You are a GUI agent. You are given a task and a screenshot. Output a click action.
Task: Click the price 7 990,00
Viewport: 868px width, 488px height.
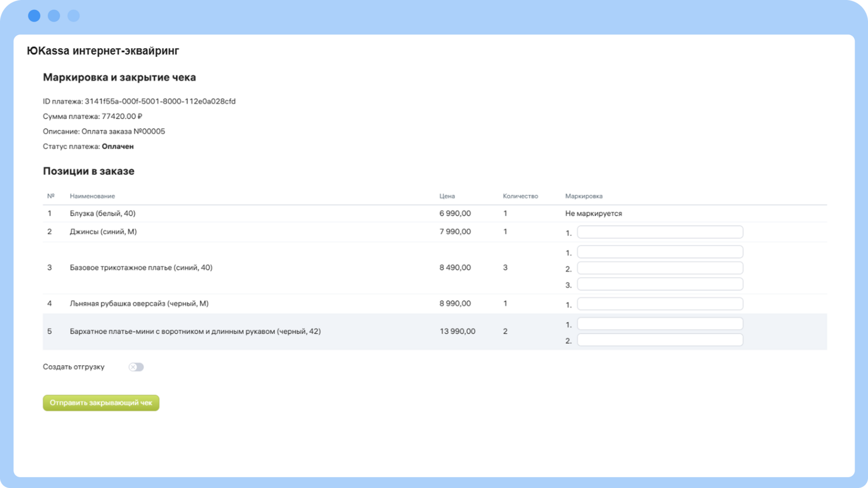point(455,232)
